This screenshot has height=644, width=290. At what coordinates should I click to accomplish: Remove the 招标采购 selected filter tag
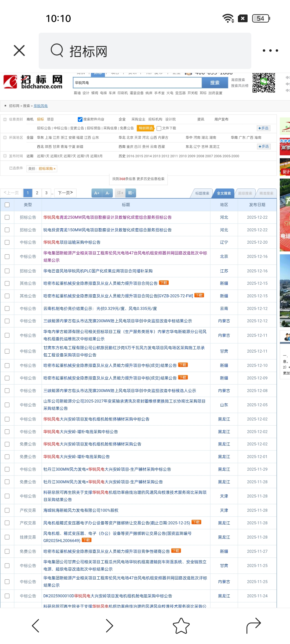coord(55,169)
